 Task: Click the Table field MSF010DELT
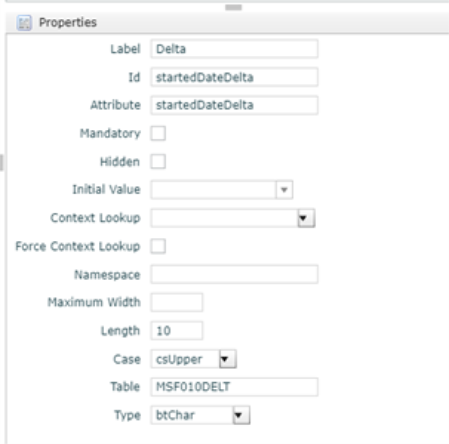234,387
